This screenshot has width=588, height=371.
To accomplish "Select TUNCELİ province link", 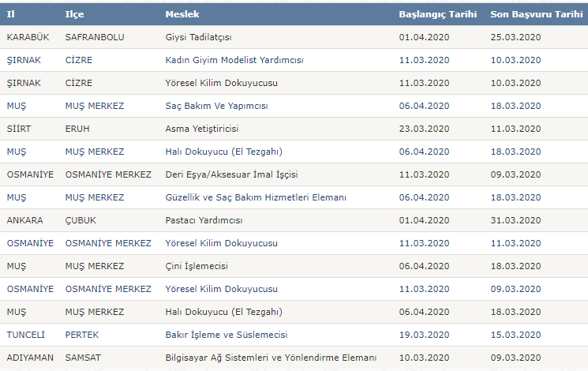I will (25, 335).
